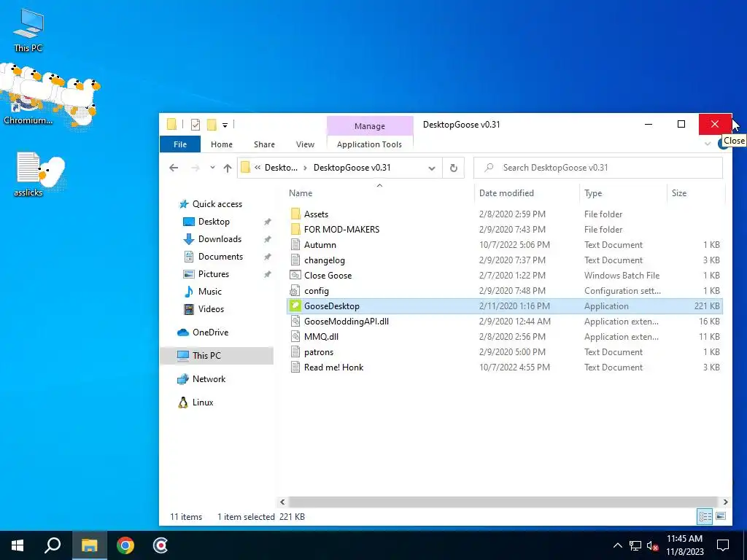The width and height of the screenshot is (747, 560).
Task: Open taskbar search
Action: click(x=53, y=545)
